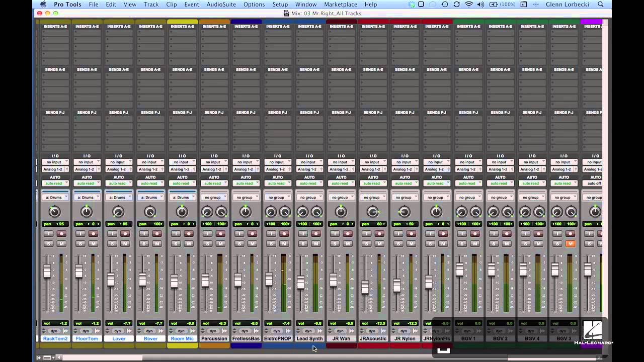This screenshot has width=644, height=362.
Task: Open 'no group' selector on Percussion track
Action: click(214, 198)
